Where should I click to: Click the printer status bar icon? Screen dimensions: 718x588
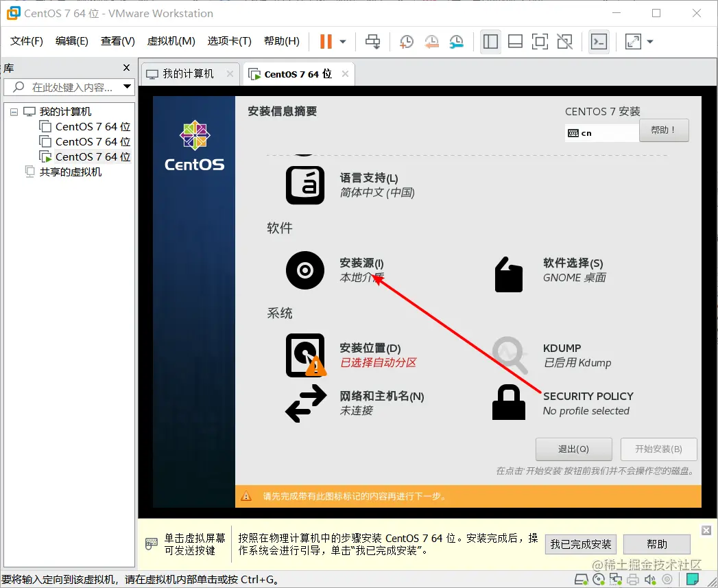point(633,580)
